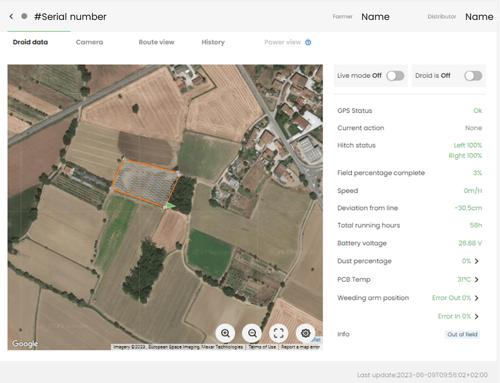The width and height of the screenshot is (500, 383).
Task: Click the Deviation from line -30.5cm value
Action: [468, 208]
